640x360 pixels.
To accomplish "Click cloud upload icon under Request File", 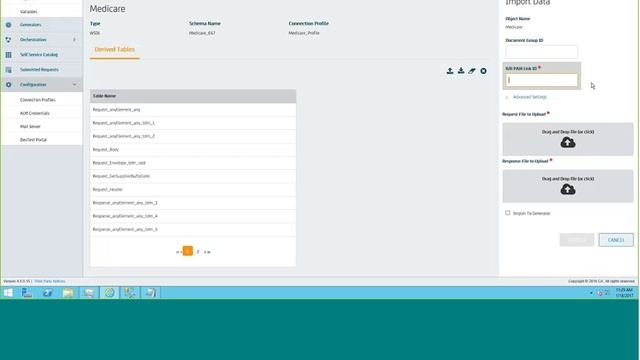I will pos(568,142).
